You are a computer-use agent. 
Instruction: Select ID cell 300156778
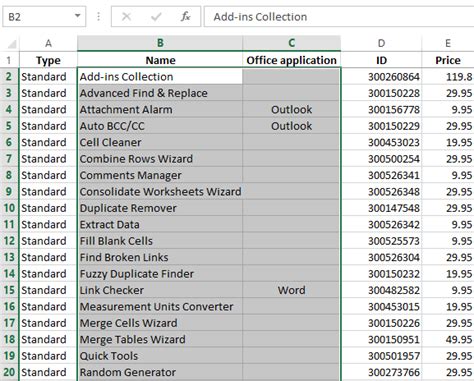tap(381, 109)
